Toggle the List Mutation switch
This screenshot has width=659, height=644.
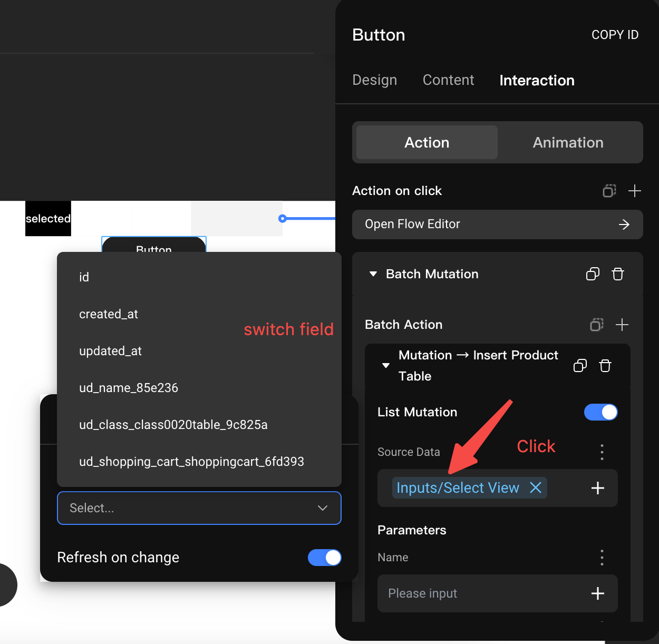tap(601, 412)
